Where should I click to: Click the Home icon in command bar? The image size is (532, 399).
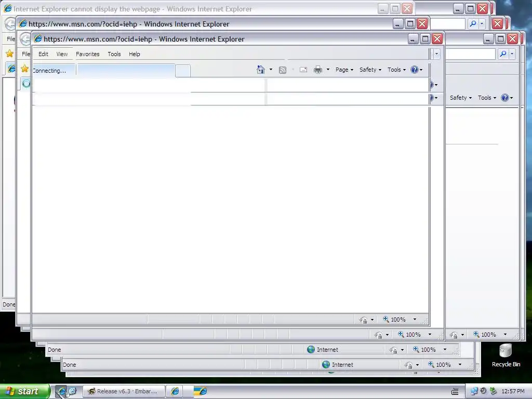coord(261,70)
